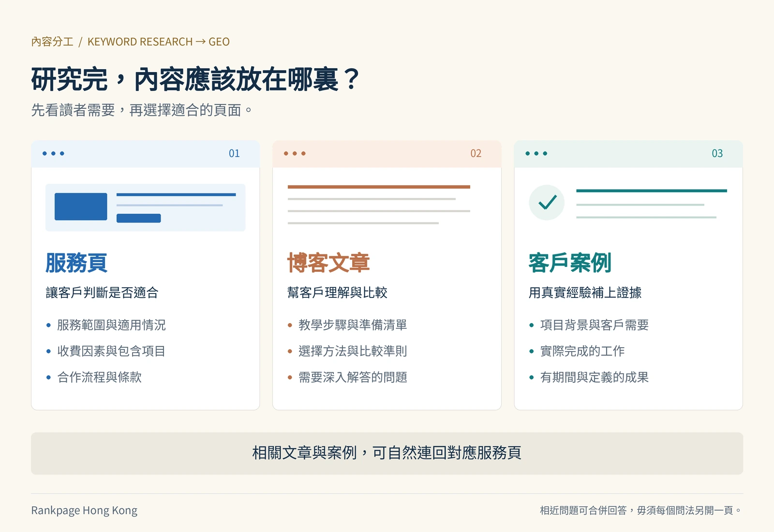Click the bullet 教學步驟與準備清單
774x532 pixels.
[x=347, y=325]
